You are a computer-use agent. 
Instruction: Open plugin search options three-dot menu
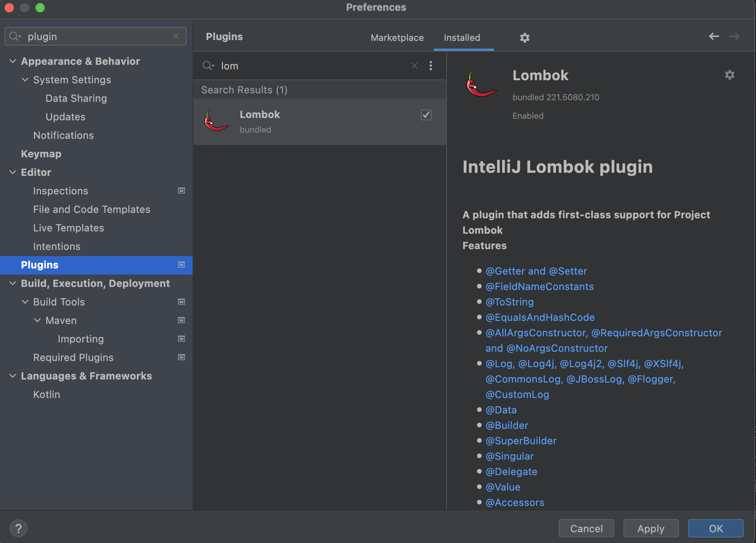431,66
